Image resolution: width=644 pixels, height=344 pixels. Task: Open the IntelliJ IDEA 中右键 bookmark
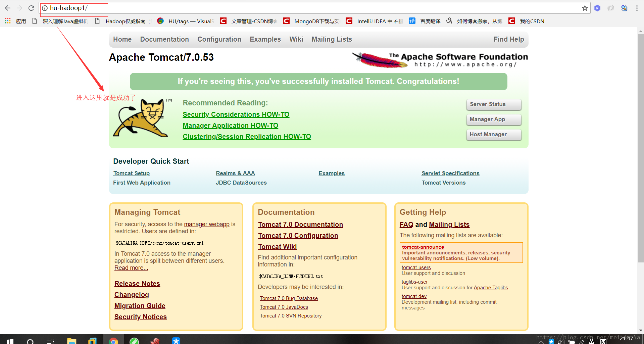[x=374, y=21]
